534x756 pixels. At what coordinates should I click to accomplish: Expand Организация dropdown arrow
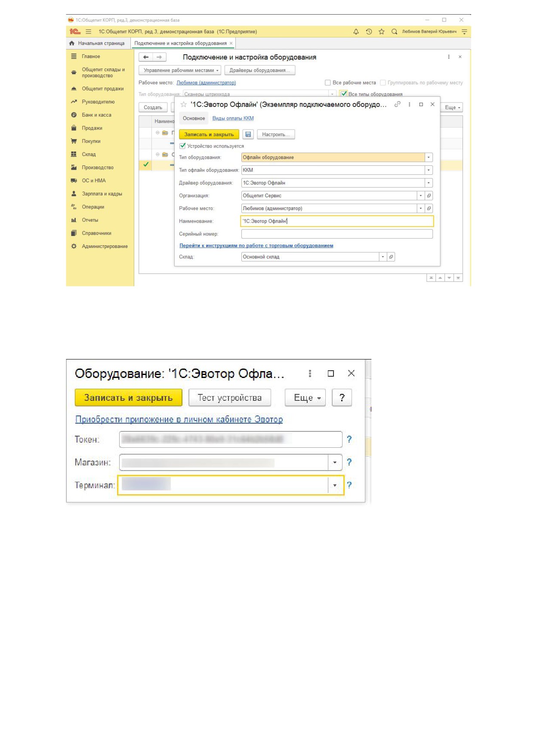421,195
